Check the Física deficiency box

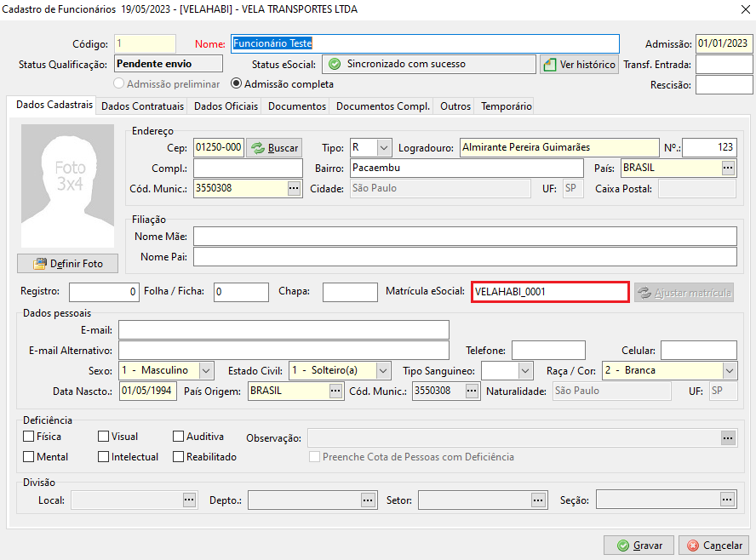click(29, 436)
